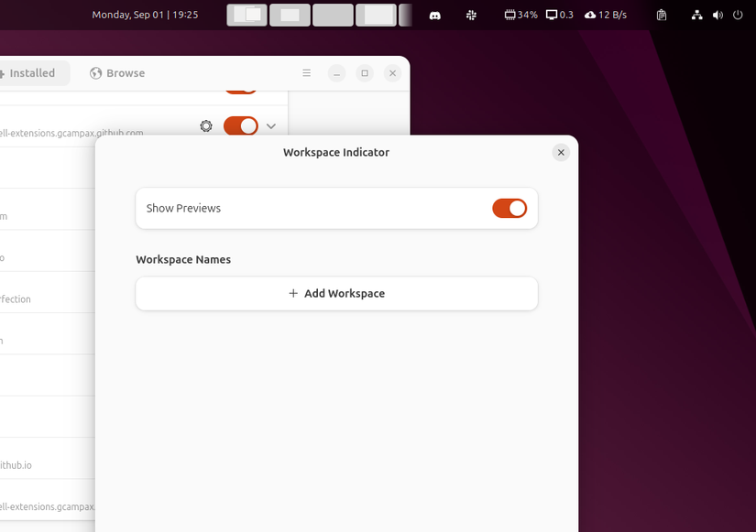Image resolution: width=756 pixels, height=532 pixels.
Task: Click the power icon in the top bar
Action: click(739, 15)
